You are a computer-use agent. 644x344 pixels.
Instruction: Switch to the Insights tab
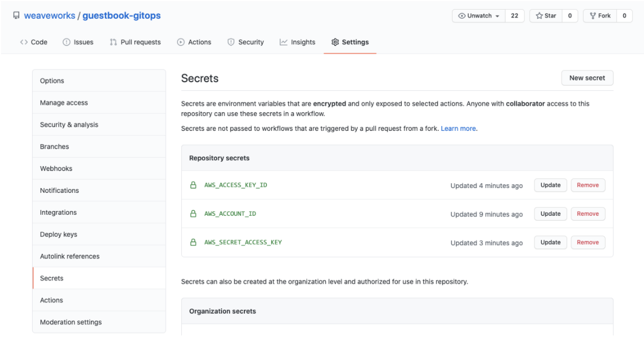[297, 42]
